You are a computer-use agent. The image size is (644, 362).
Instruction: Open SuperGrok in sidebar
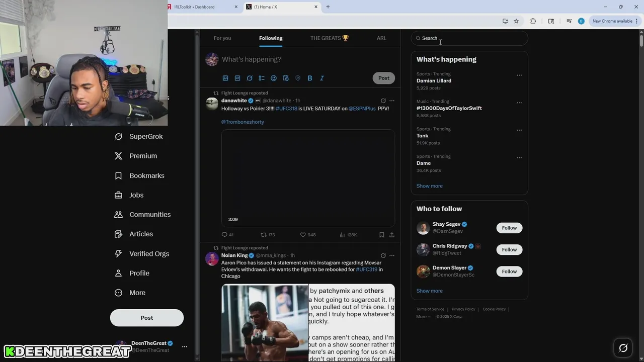[139, 136]
